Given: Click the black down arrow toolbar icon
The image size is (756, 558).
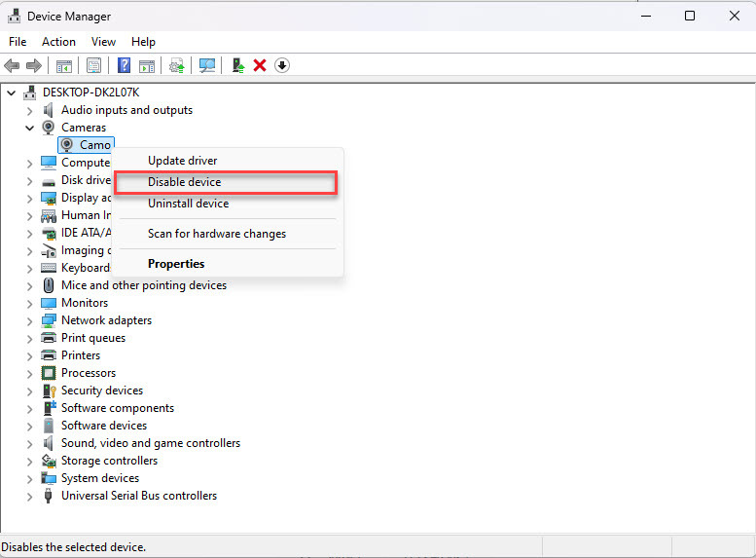Looking at the screenshot, I should tap(282, 65).
